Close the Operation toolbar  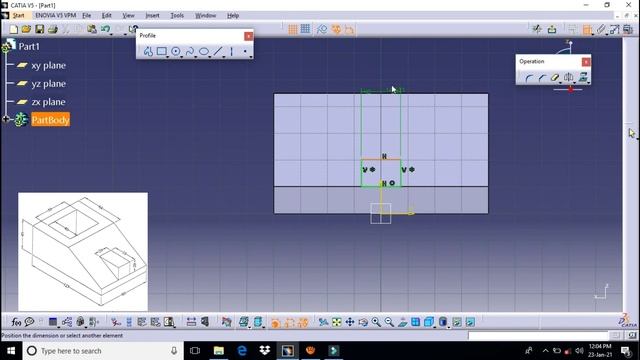coord(586,62)
